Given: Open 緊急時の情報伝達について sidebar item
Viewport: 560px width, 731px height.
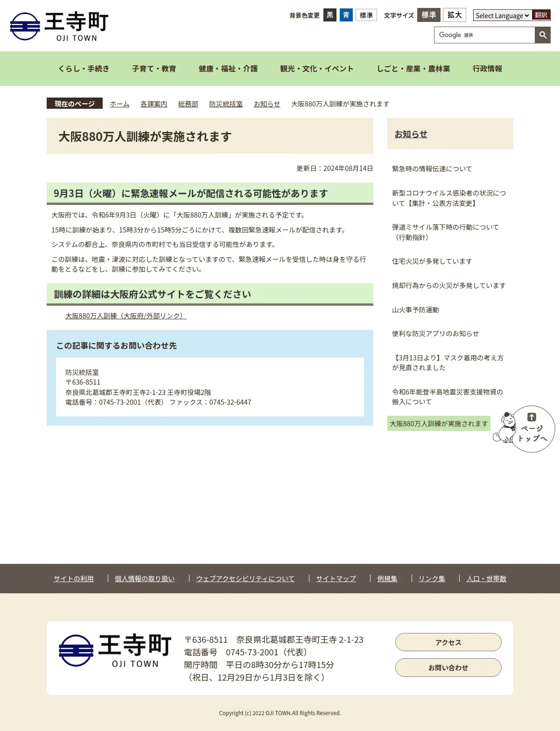Looking at the screenshot, I should point(432,169).
